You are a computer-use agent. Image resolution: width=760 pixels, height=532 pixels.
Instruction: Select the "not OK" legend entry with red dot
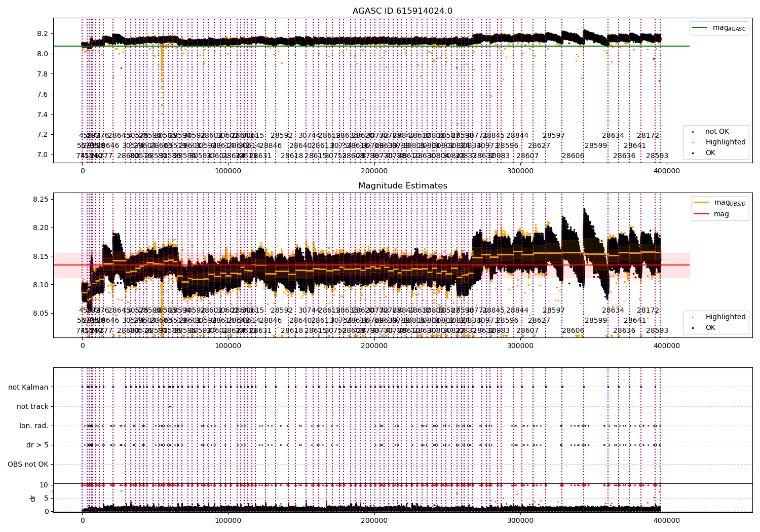pos(717,132)
